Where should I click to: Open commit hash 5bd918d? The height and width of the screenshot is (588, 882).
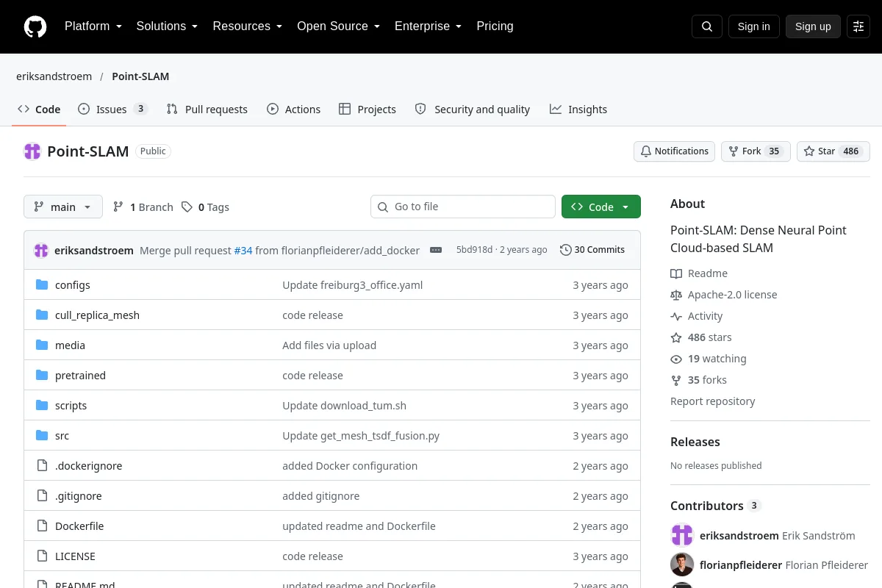474,250
